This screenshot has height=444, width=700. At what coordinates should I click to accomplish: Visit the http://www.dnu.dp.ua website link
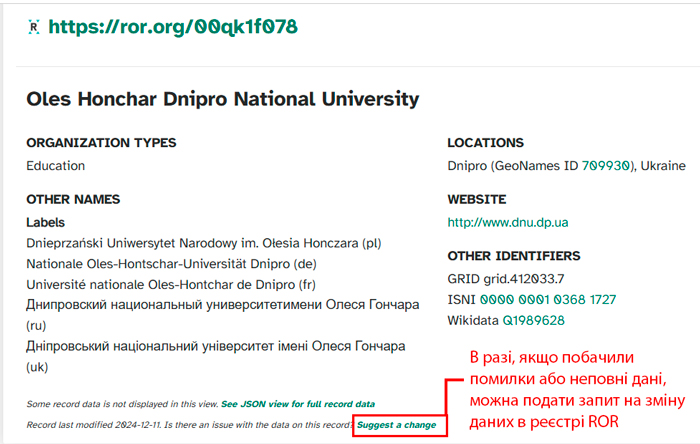(x=508, y=222)
